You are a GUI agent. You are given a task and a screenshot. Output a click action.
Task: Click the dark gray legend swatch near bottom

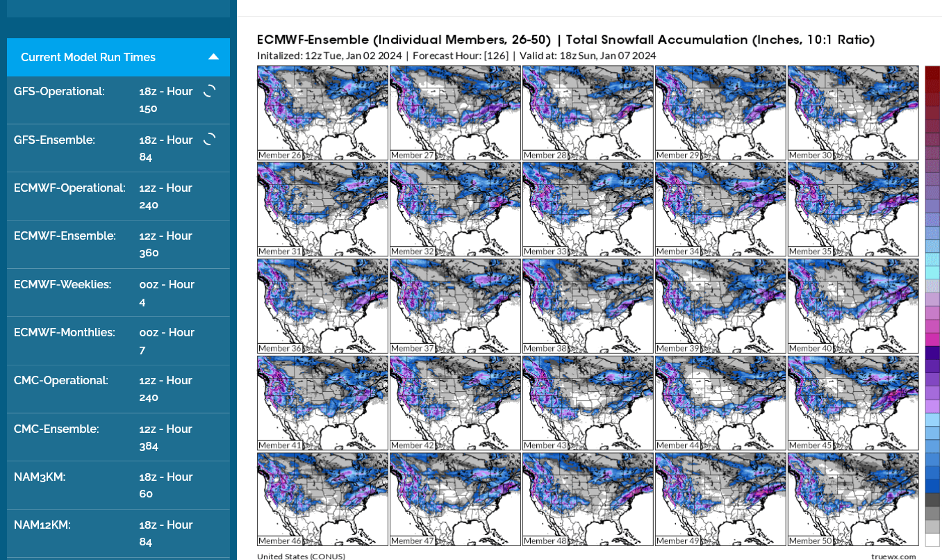[932, 500]
